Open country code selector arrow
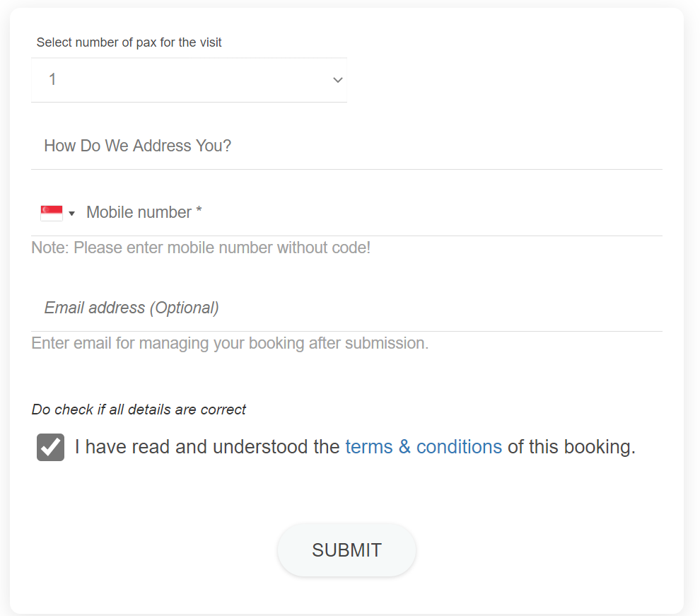This screenshot has height=616, width=700. click(x=72, y=214)
